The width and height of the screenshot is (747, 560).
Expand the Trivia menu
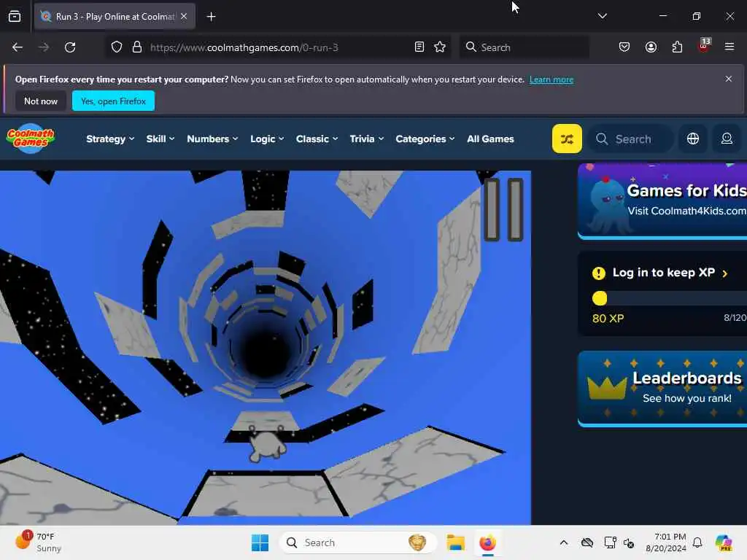pyautogui.click(x=366, y=139)
